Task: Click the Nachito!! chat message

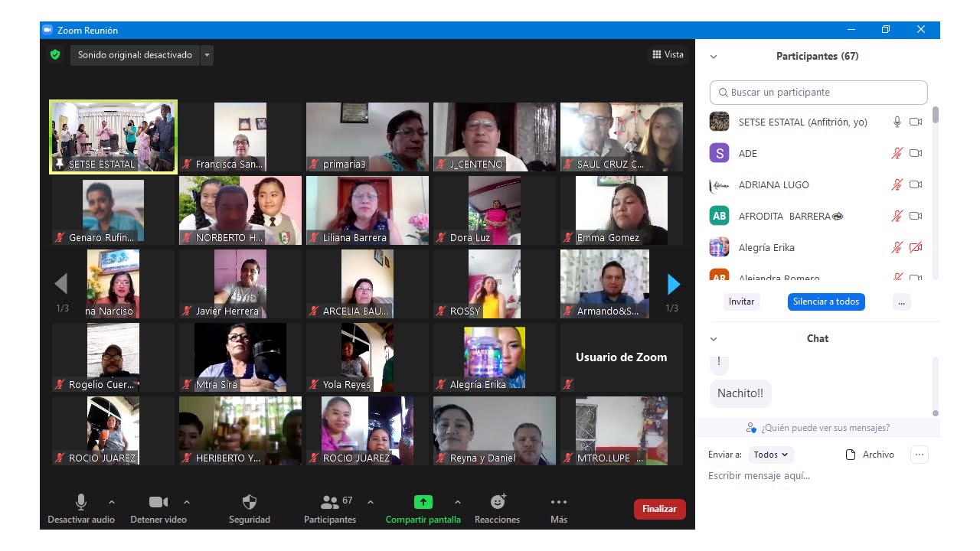Action: 740,393
